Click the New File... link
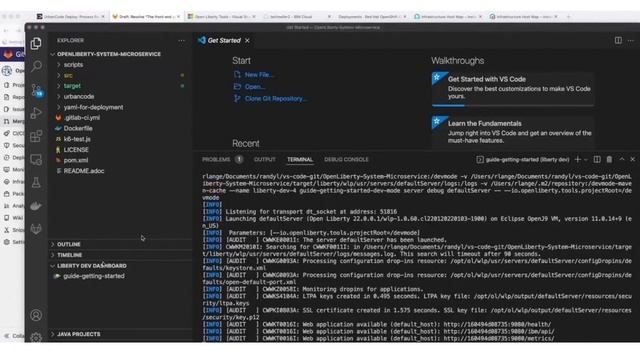 (x=259, y=75)
